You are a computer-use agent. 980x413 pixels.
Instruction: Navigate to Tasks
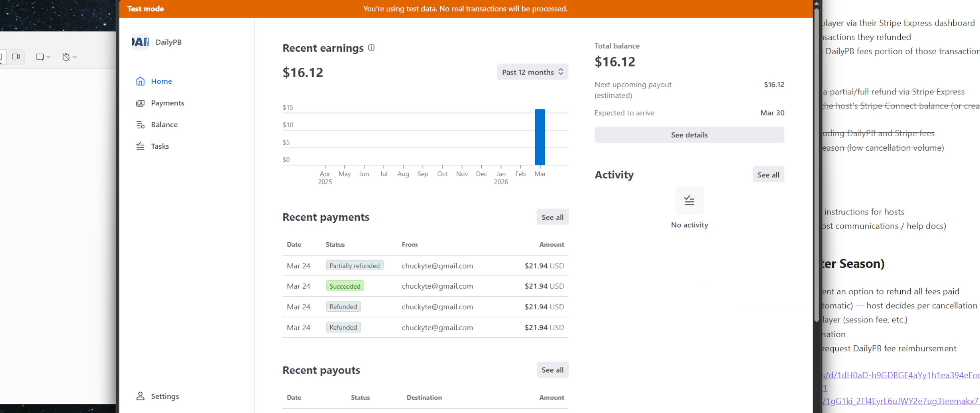(x=160, y=146)
